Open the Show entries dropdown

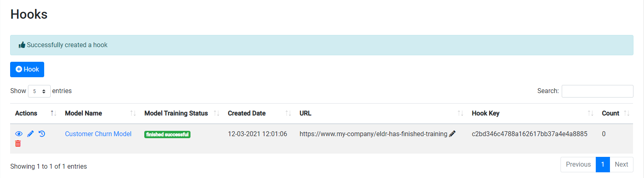tap(39, 91)
